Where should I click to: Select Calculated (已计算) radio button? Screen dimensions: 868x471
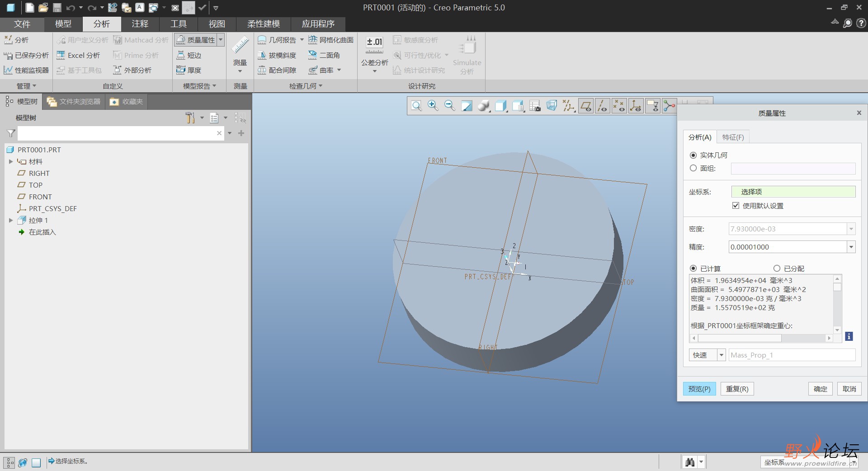[693, 268]
